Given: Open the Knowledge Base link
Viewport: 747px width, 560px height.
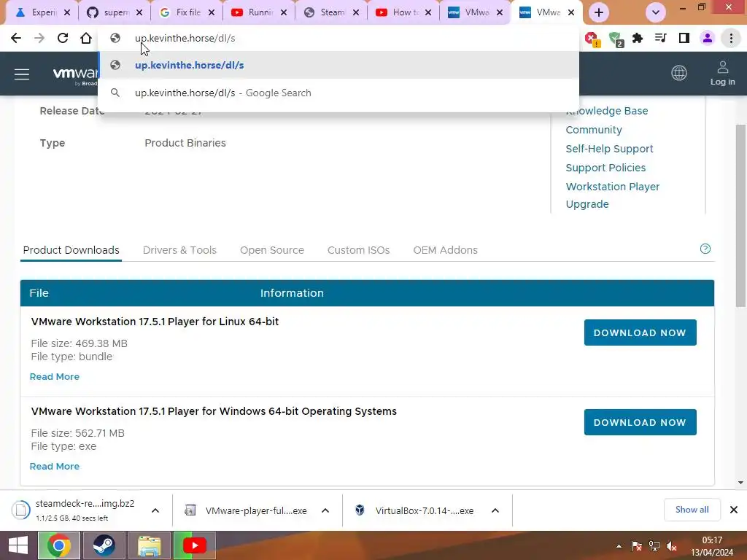Looking at the screenshot, I should click(x=606, y=111).
